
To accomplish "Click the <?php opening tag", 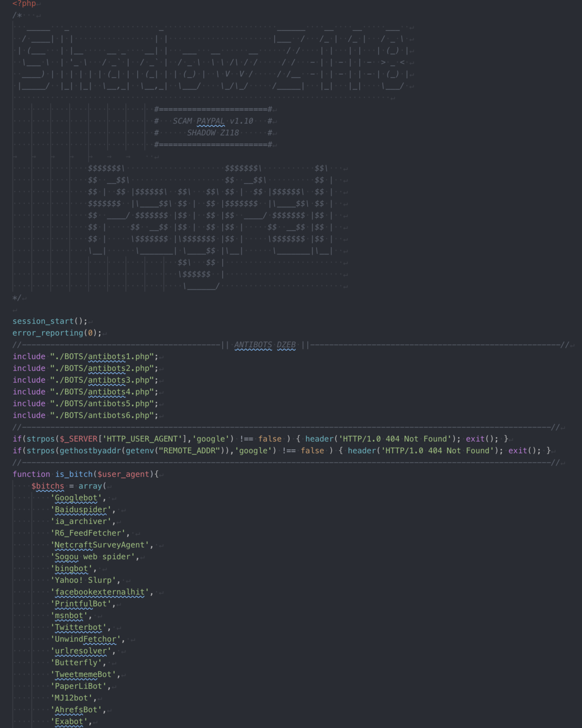I will [24, 4].
